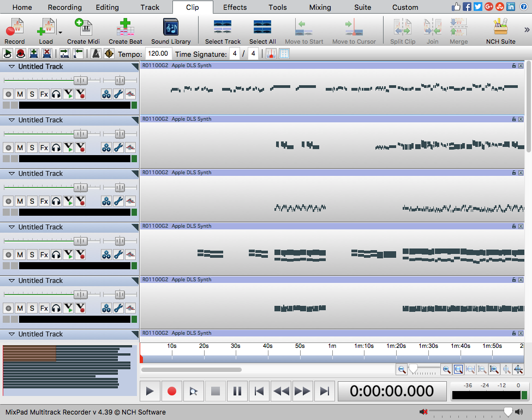The height and width of the screenshot is (420, 532).
Task: Switch to the Tools tab
Action: click(278, 7)
